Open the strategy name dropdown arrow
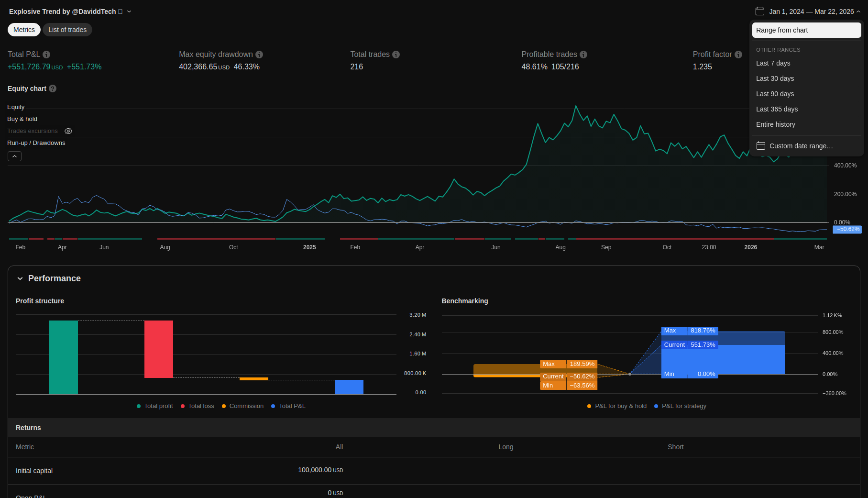This screenshot has height=498, width=868. [x=129, y=11]
